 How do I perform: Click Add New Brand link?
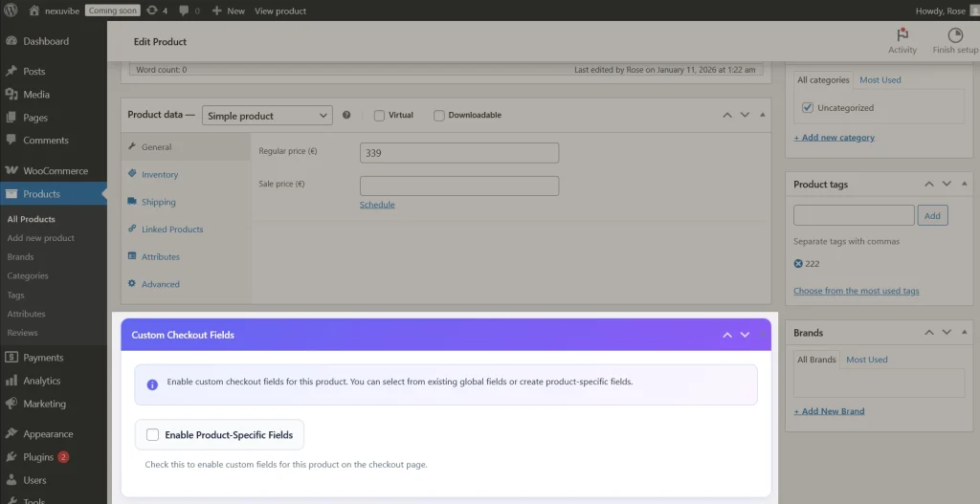click(x=829, y=411)
